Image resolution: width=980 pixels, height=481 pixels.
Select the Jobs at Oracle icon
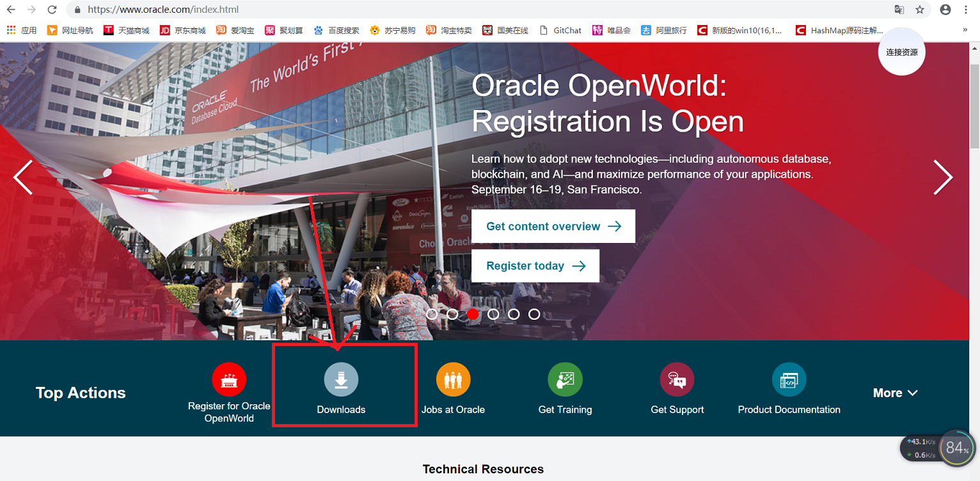pyautogui.click(x=453, y=379)
